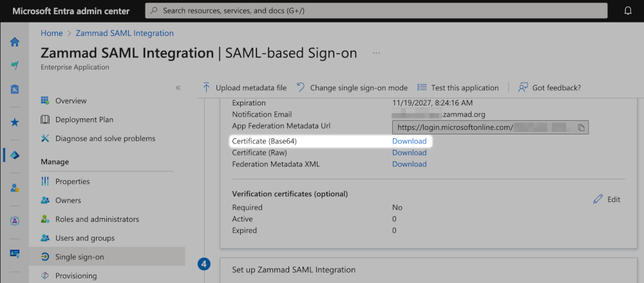Open Users and groups

(84, 238)
